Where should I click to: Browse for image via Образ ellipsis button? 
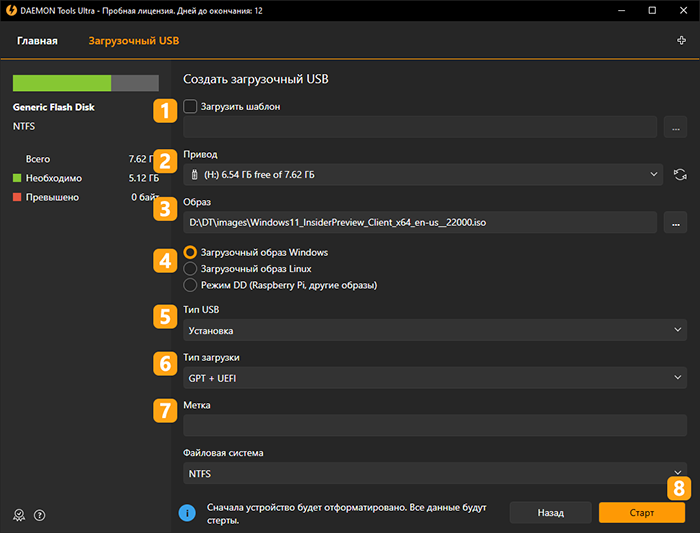point(675,222)
